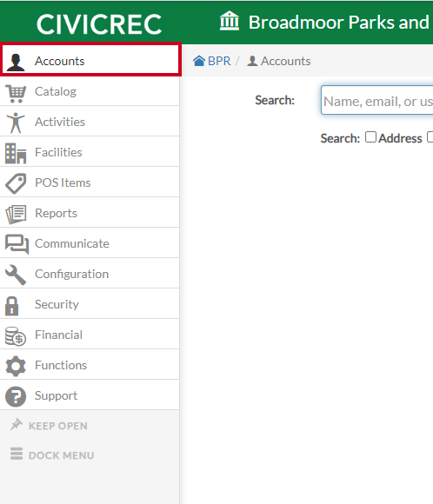Click the KEEP OPEN label
The image size is (433, 504).
(58, 426)
